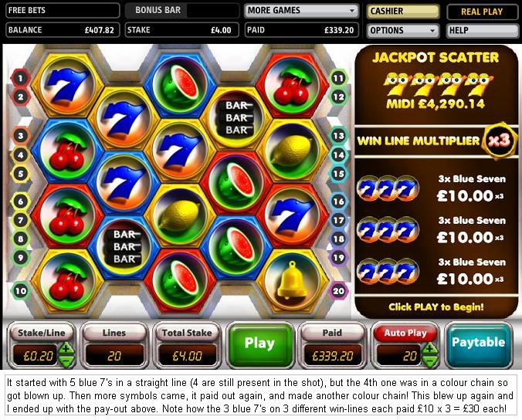The width and height of the screenshot is (522, 420).
Task: Click the Lines count field
Action: tap(114, 355)
